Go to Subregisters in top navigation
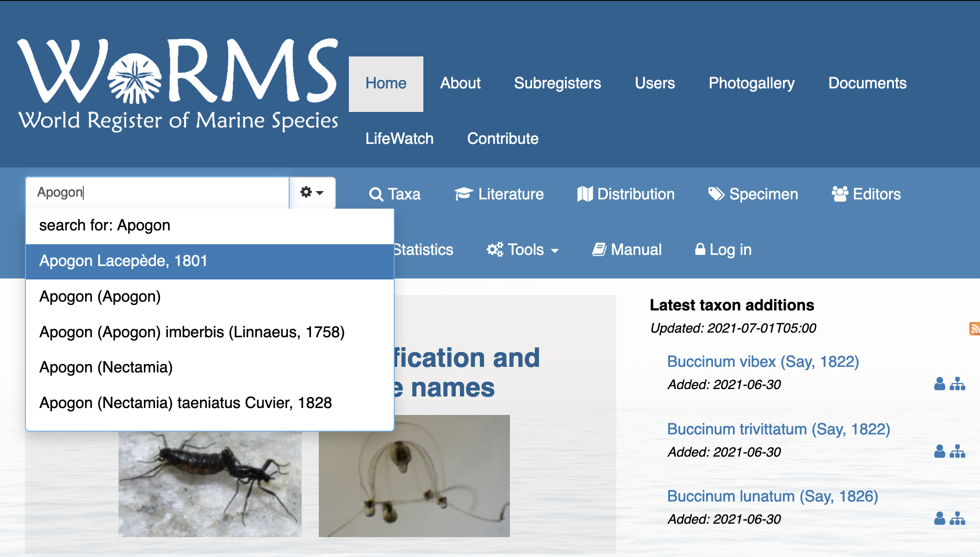The image size is (980, 557). click(557, 83)
